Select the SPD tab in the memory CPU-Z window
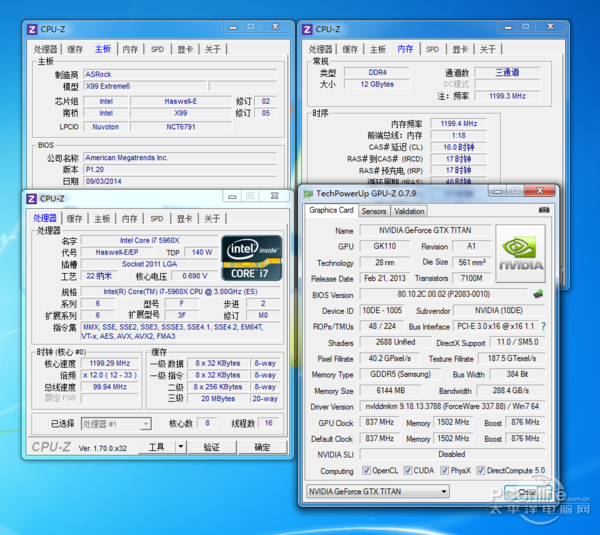 point(432,49)
